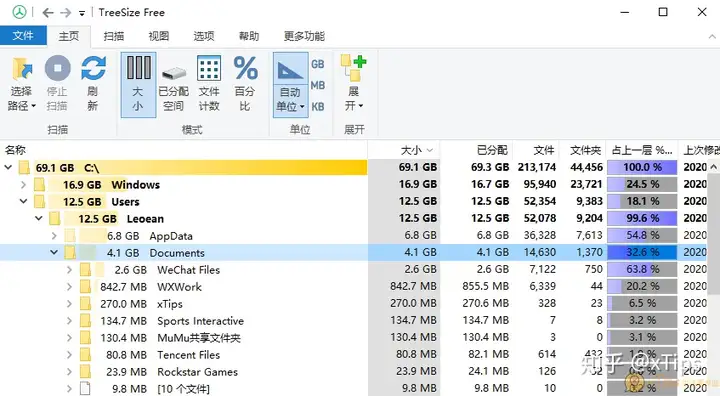The height and width of the screenshot is (396, 720).
Task: Click the Documents folder icon
Action: 70,253
